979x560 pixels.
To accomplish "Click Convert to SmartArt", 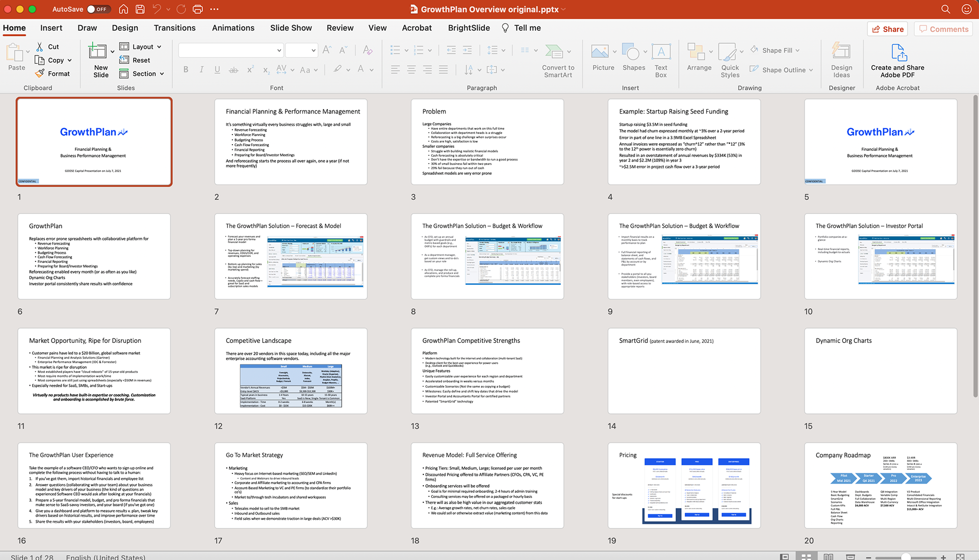I will click(558, 61).
